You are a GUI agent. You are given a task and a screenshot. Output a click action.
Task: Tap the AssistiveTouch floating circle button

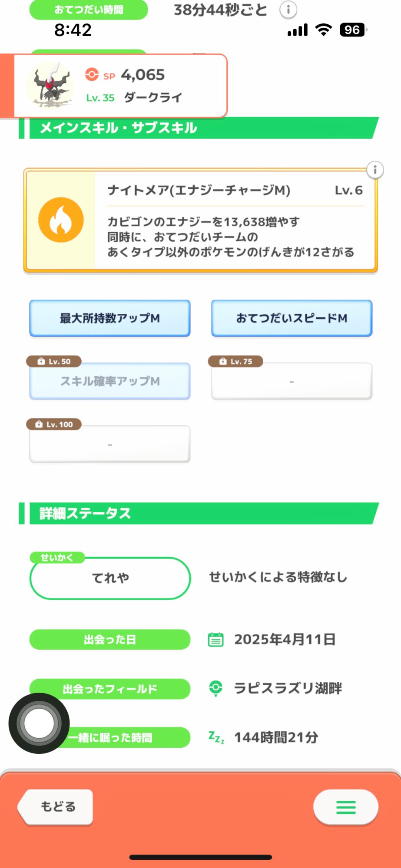point(39,723)
